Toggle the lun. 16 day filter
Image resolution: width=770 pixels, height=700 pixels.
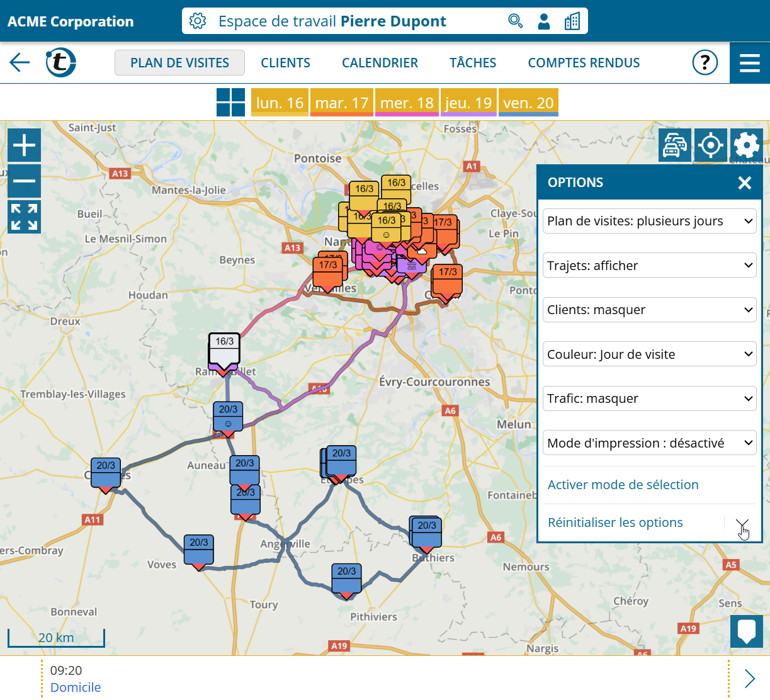tap(280, 103)
